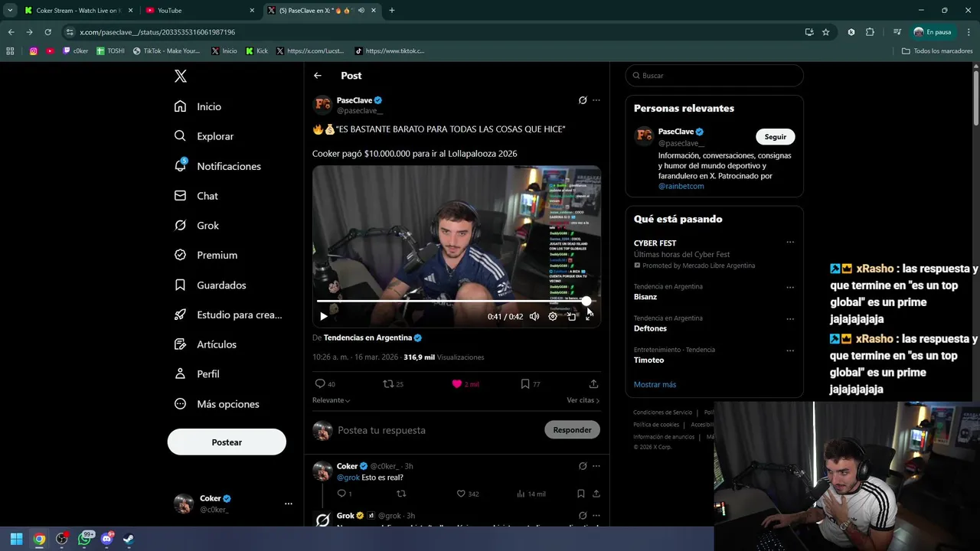This screenshot has height=551, width=980.
Task: Unlike the post with 2 mil likes
Action: pos(465,384)
